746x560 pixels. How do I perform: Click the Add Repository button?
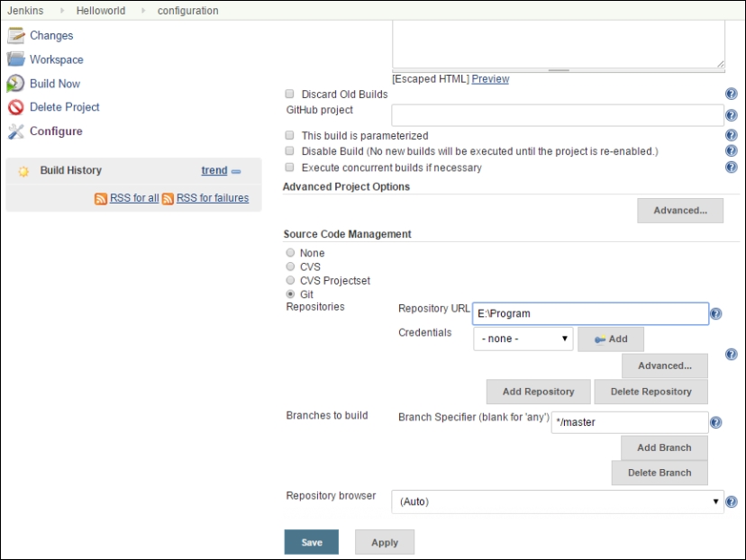point(539,392)
